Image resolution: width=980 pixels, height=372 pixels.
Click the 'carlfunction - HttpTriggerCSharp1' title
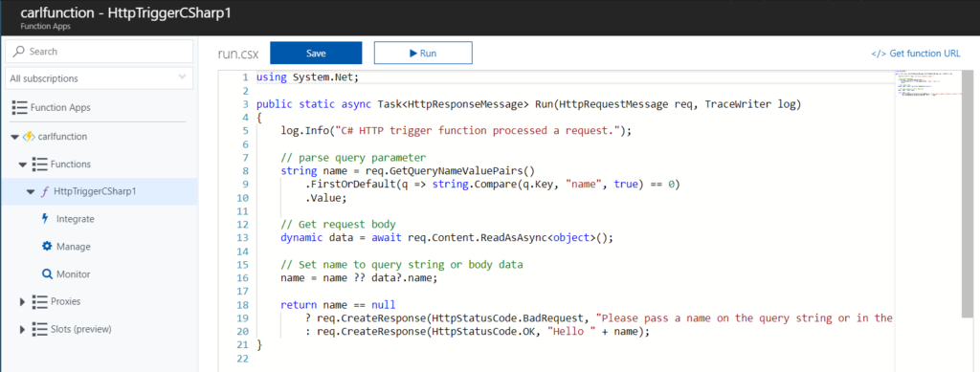[125, 12]
